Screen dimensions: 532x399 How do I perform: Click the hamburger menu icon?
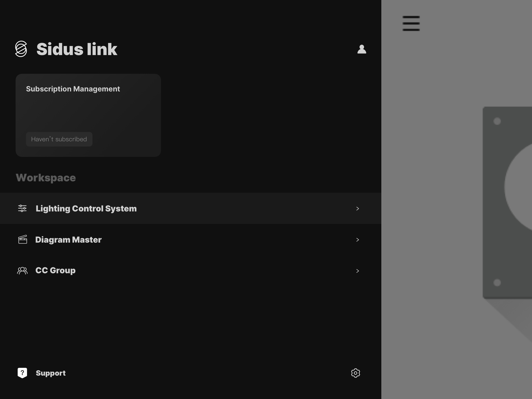(x=411, y=23)
